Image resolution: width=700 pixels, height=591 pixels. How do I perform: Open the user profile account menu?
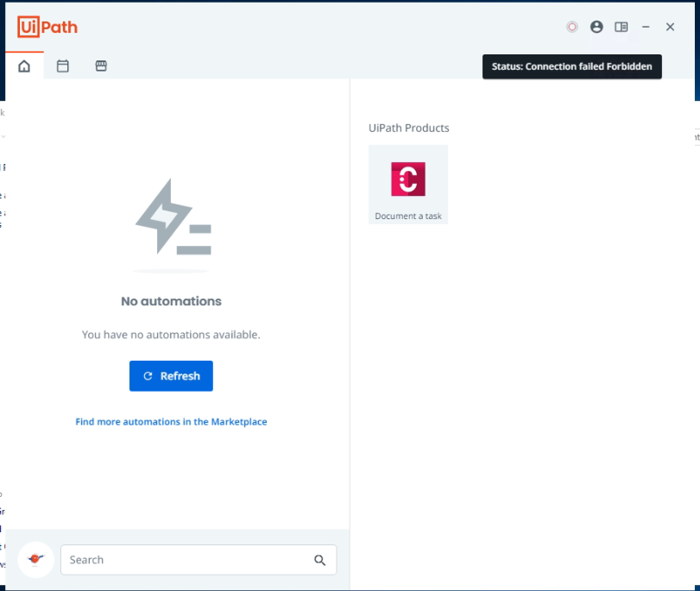(596, 27)
